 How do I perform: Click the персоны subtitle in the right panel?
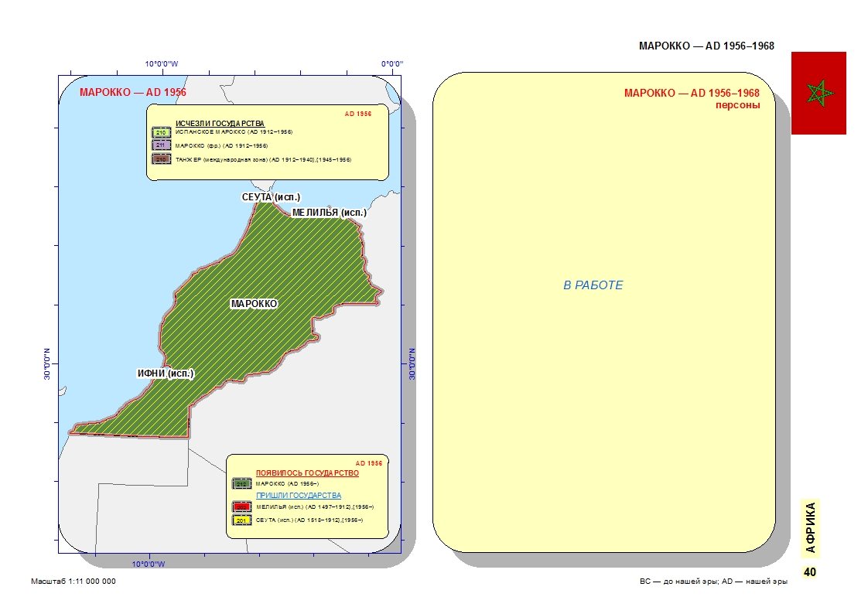[x=738, y=105]
